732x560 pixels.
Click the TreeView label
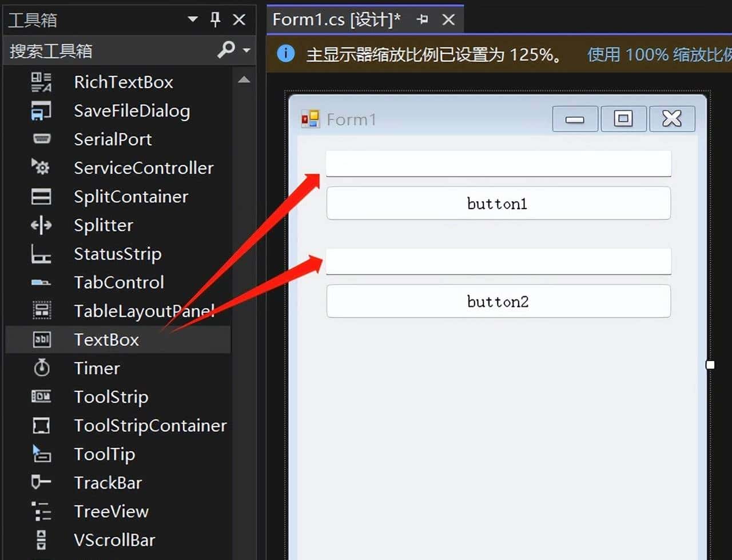pos(112,511)
